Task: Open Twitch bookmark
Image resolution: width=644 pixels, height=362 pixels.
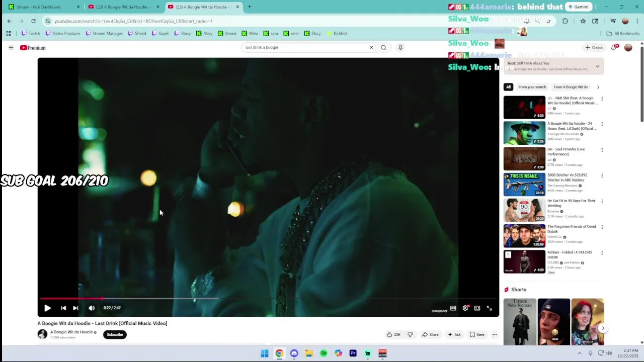Action: pyautogui.click(x=31, y=33)
